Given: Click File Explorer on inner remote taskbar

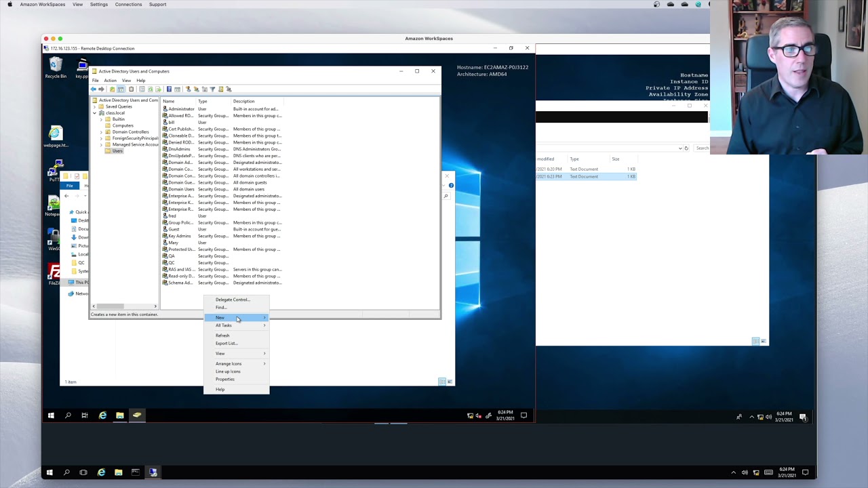Looking at the screenshot, I should point(119,415).
